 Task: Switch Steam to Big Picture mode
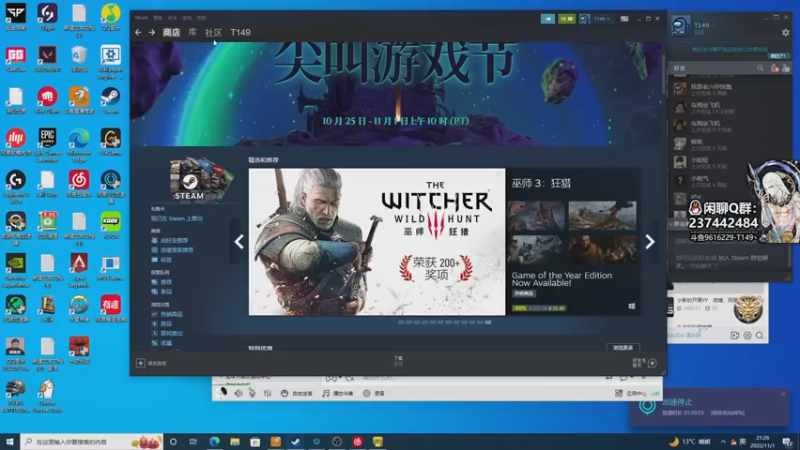coord(624,19)
